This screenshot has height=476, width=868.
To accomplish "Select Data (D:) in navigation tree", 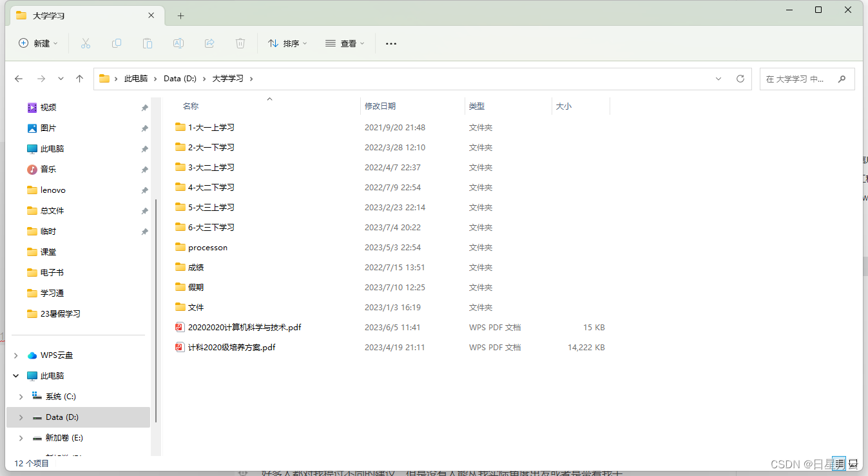I will pos(78,417).
